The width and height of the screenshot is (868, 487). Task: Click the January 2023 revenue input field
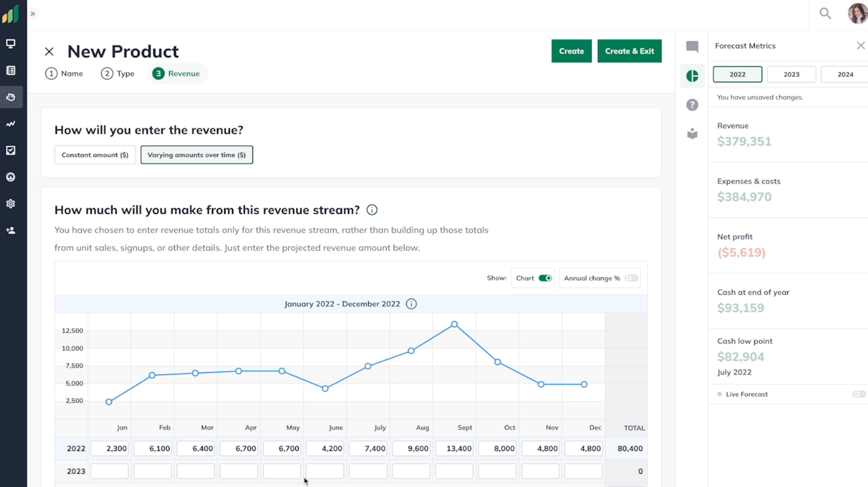(110, 471)
